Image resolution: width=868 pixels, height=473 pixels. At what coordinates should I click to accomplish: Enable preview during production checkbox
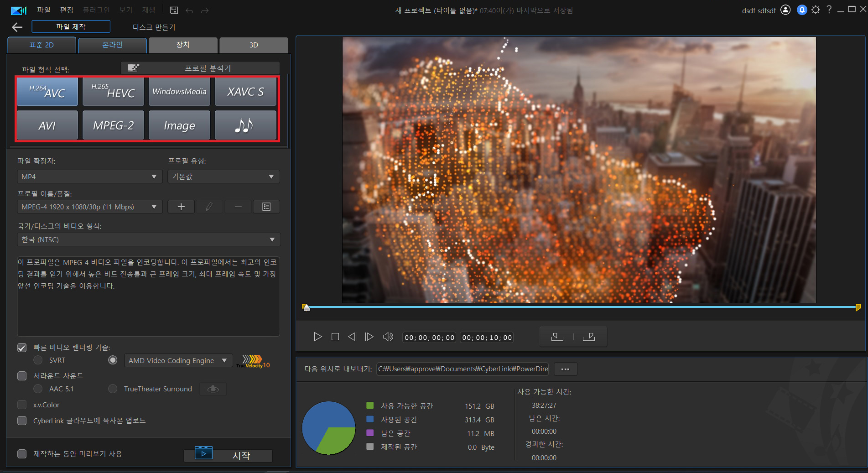[x=22, y=454]
